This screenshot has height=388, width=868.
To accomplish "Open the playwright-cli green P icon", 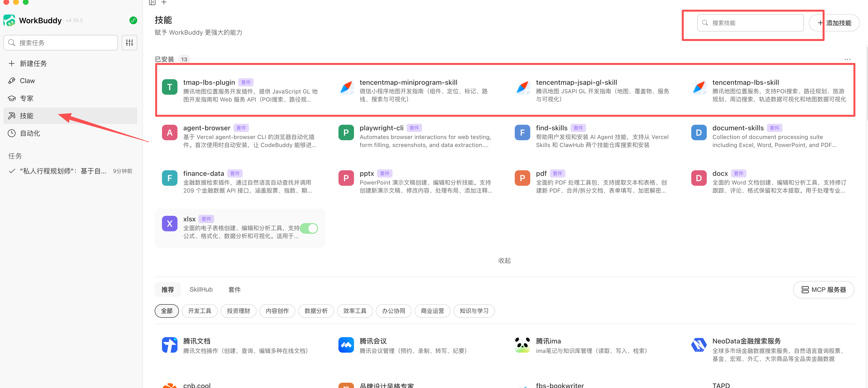I will pyautogui.click(x=346, y=132).
